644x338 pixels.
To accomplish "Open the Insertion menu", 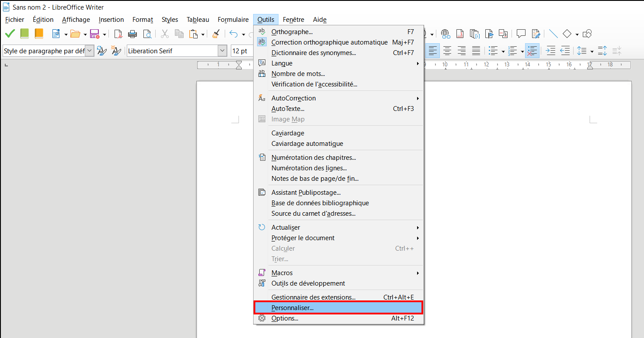I will pos(111,20).
